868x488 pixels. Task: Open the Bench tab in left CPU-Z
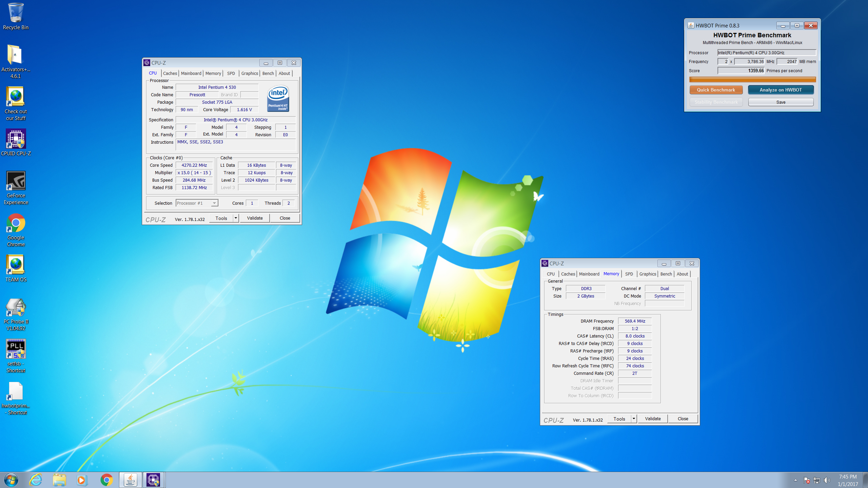(x=268, y=73)
